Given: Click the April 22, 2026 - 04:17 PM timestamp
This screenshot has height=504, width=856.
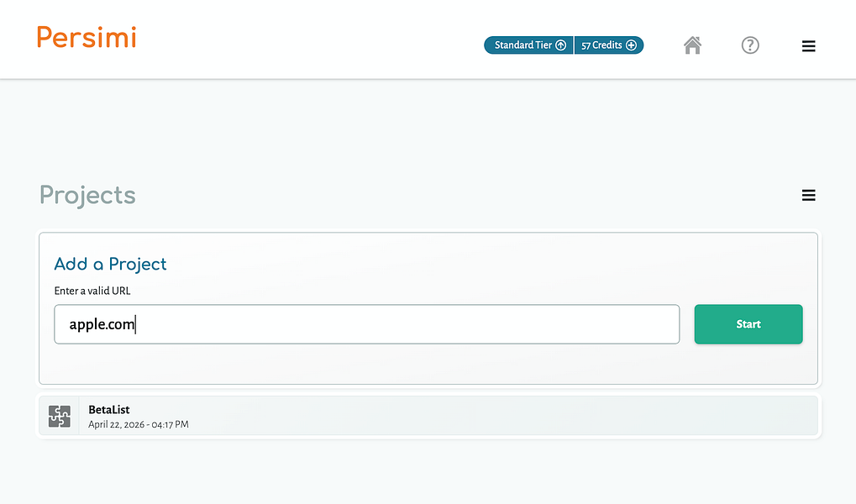Looking at the screenshot, I should 139,424.
